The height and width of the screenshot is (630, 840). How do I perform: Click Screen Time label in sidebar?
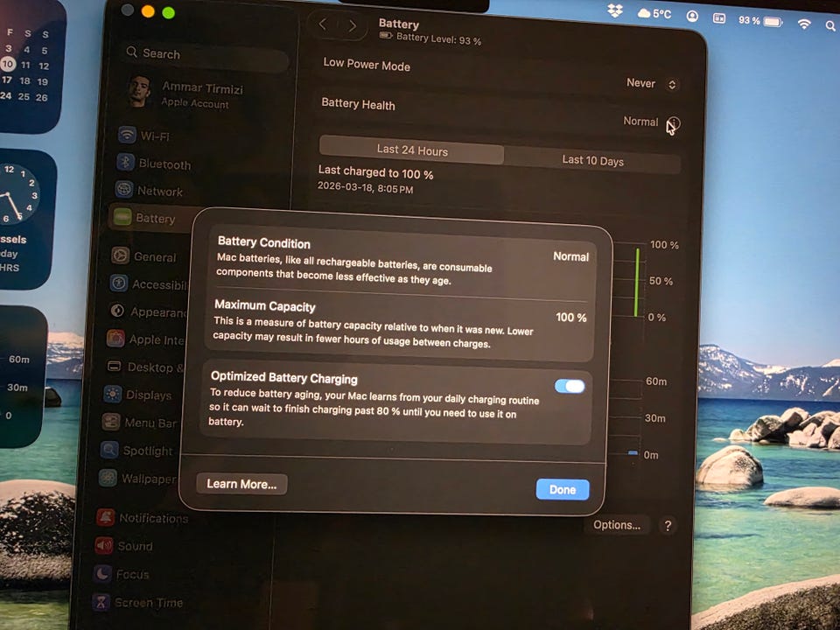tap(149, 603)
